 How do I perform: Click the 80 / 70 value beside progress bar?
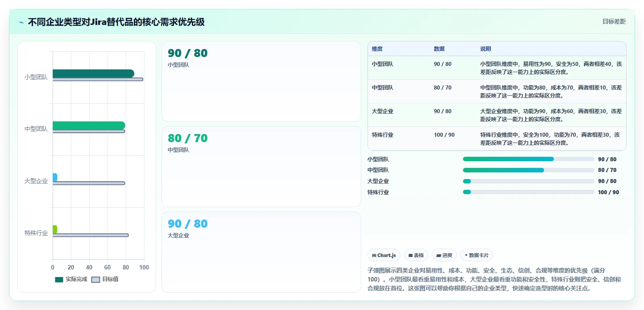click(607, 170)
